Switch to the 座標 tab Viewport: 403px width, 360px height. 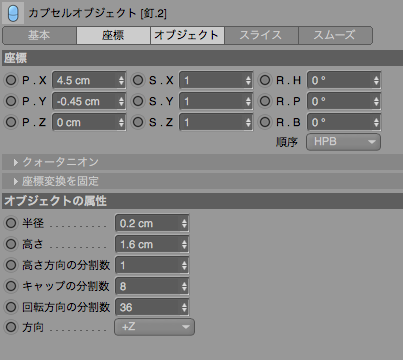pos(113,35)
